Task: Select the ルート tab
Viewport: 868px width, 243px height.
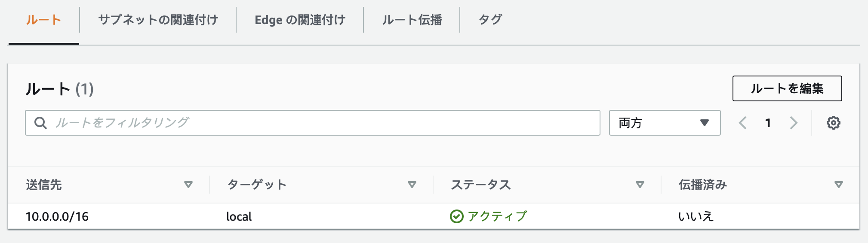Action: coord(43,20)
